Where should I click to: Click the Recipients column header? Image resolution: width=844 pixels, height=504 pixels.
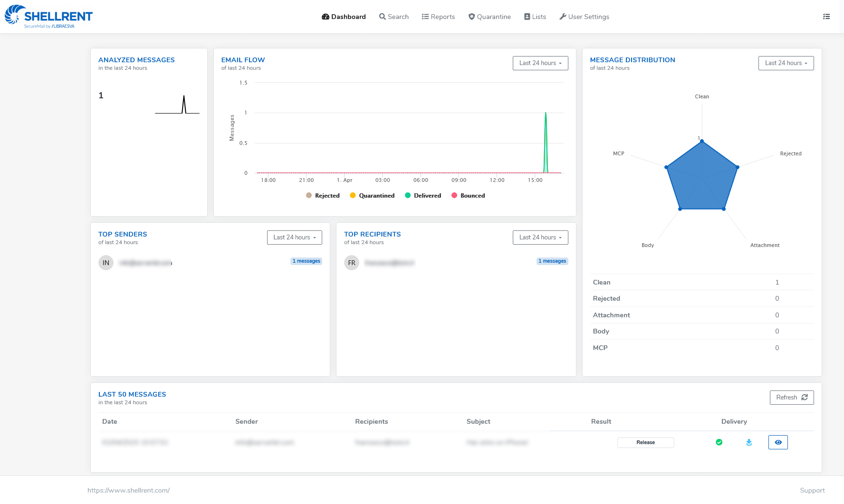point(371,422)
